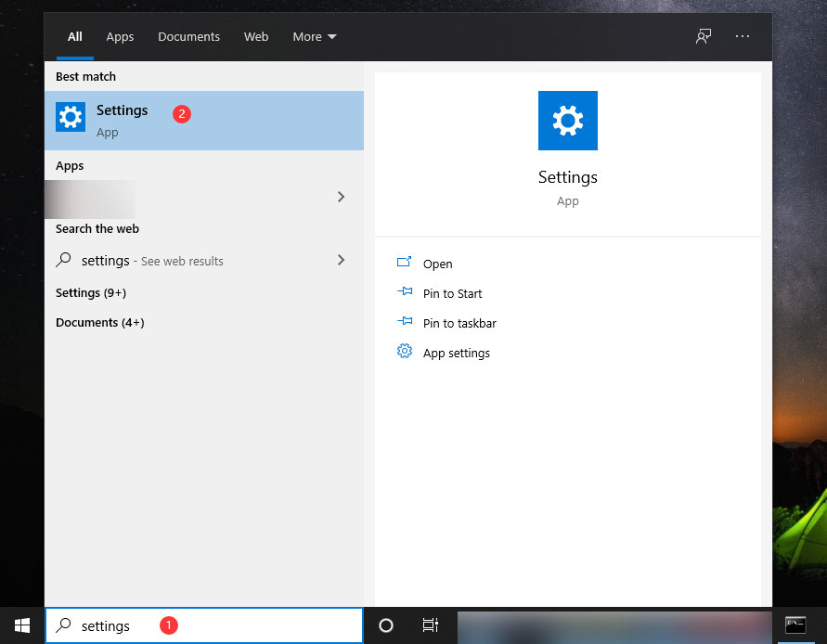This screenshot has width=827, height=644.
Task: Click the Windows Start button
Action: (x=22, y=625)
